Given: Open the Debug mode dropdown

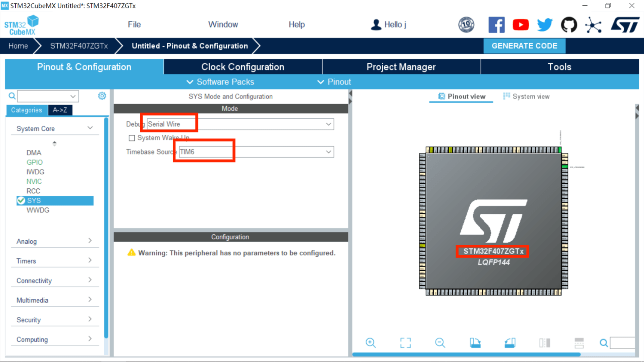Looking at the screenshot, I should point(328,124).
